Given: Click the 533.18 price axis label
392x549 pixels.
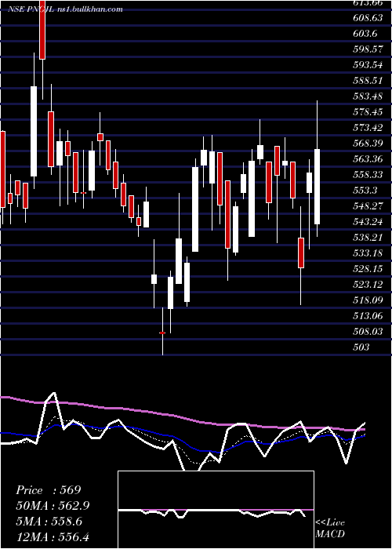Looking at the screenshot, I should pyautogui.click(x=368, y=253).
